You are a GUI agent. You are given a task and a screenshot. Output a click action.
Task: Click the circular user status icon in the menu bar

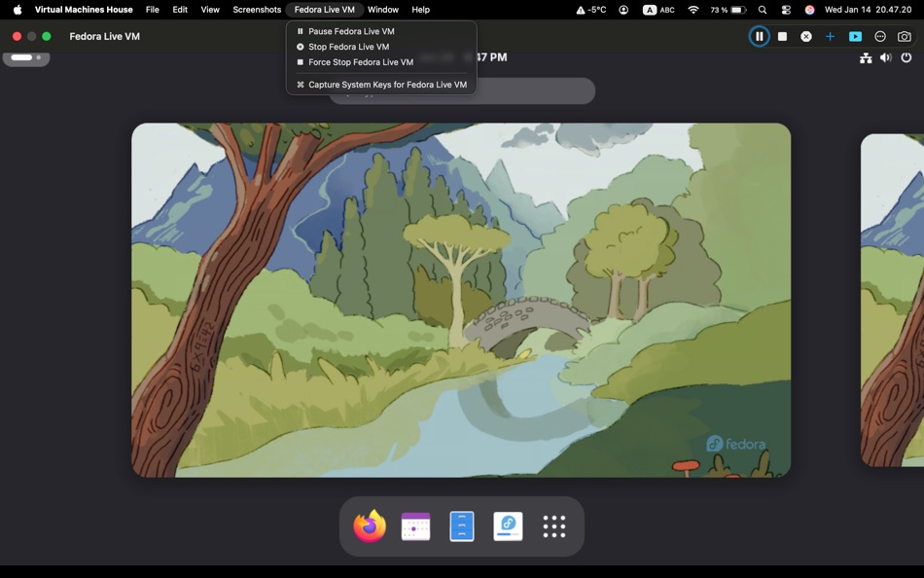[623, 10]
